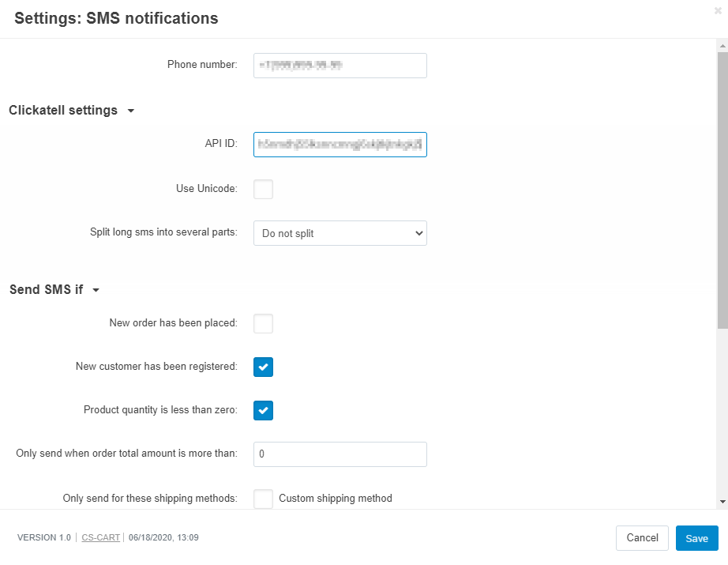Focus the API ID text field

[340, 145]
